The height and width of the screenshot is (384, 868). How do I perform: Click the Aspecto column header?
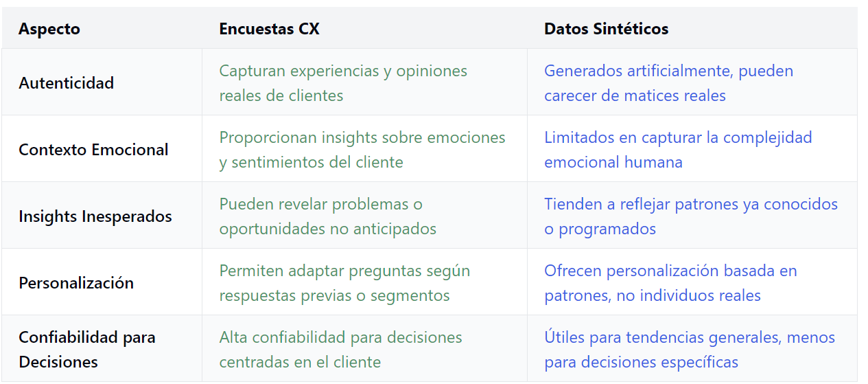point(49,29)
